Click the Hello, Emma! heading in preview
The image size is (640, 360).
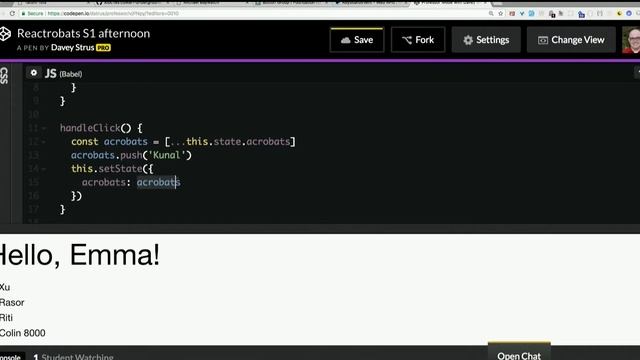80,255
